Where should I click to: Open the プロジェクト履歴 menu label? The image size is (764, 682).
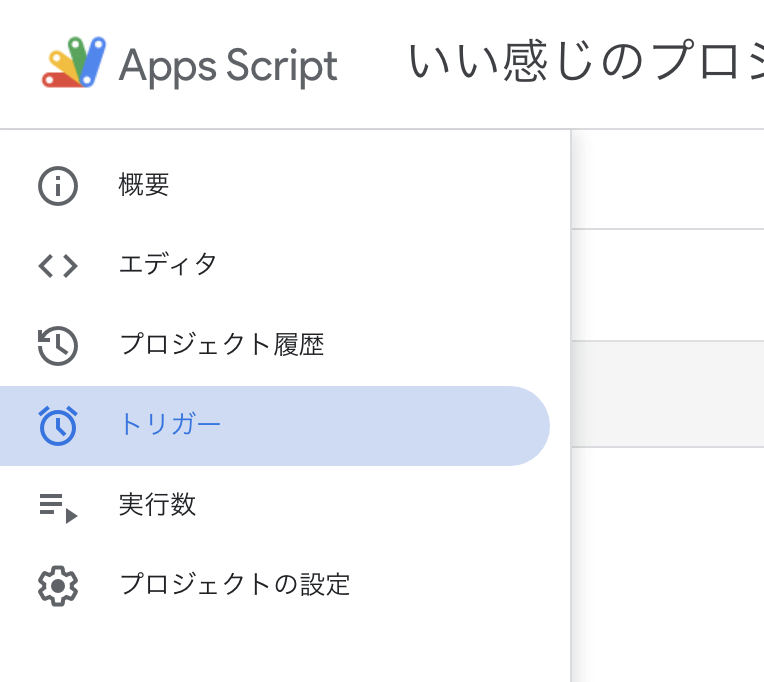click(x=222, y=345)
